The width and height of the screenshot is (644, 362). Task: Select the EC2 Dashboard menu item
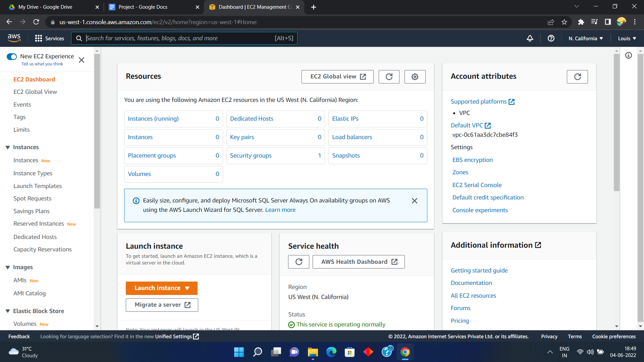(x=35, y=79)
